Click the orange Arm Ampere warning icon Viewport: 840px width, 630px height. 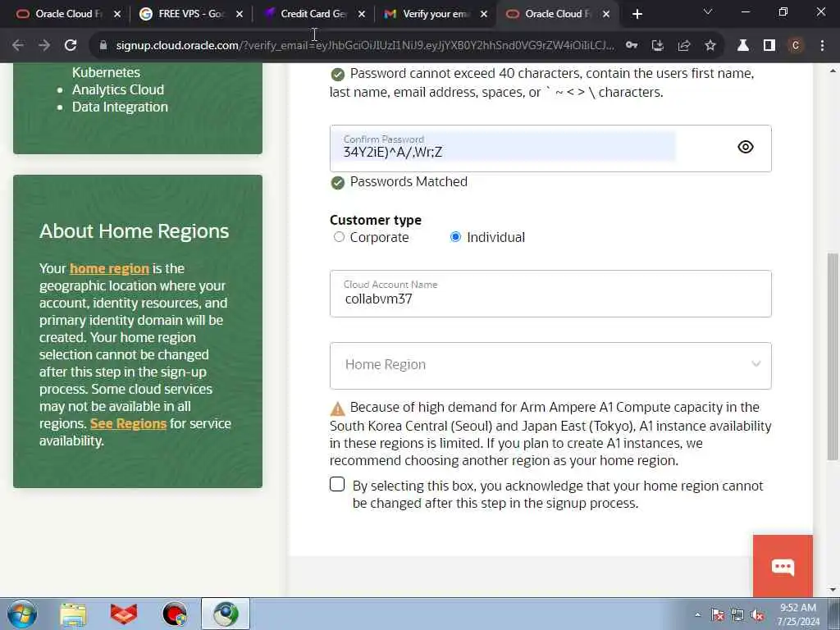(x=337, y=409)
